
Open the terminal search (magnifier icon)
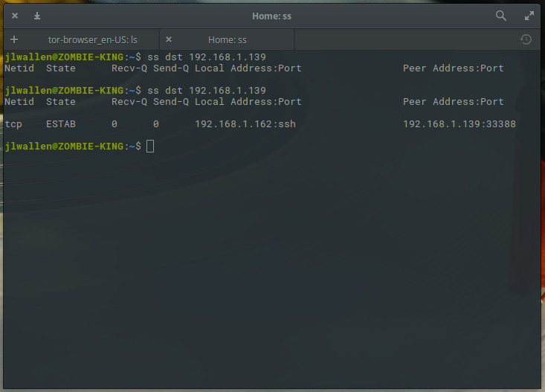pos(501,15)
